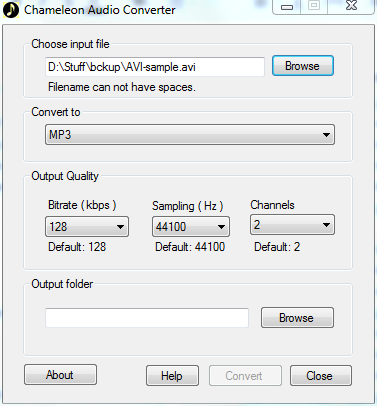Click the Chameleon music note app icon

click(11, 10)
